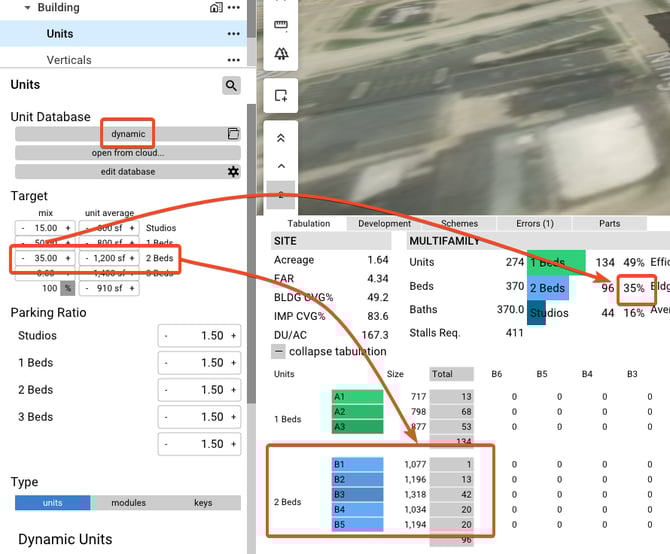Click the single chevron up arrow

[281, 166]
